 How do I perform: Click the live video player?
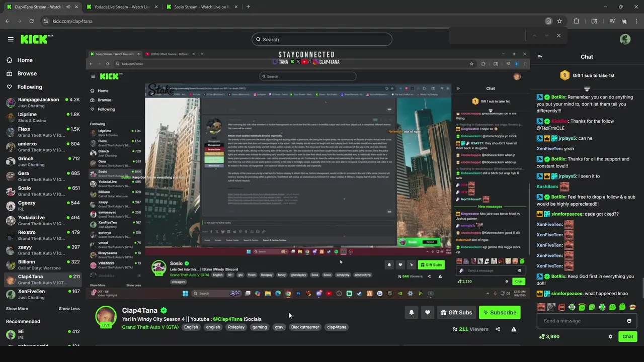(x=308, y=174)
